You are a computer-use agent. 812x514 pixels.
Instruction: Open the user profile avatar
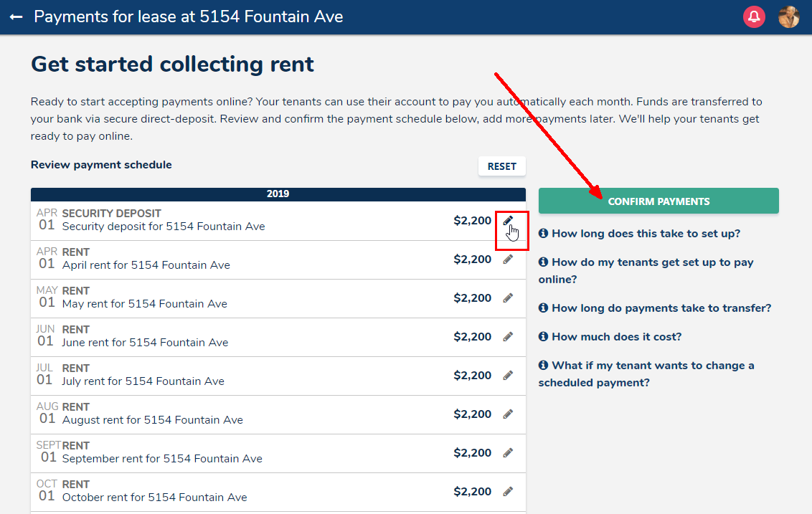point(789,16)
